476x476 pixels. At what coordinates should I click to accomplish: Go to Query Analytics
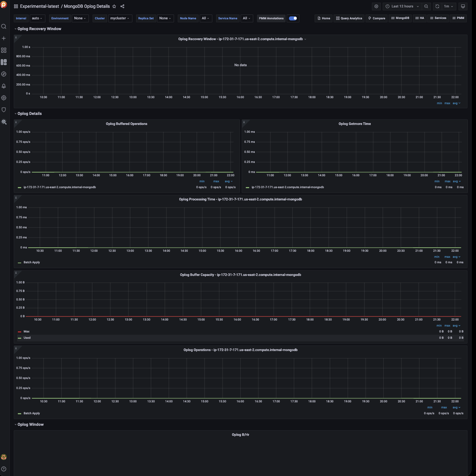click(x=349, y=18)
